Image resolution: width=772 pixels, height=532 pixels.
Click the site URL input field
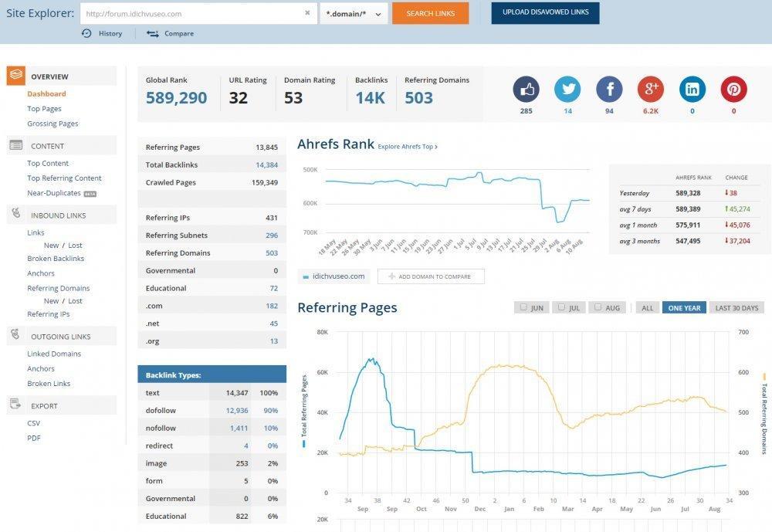(x=189, y=13)
